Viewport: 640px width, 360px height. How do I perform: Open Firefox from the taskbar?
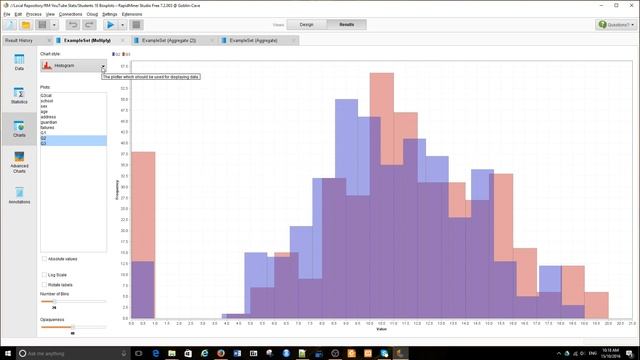221,353
